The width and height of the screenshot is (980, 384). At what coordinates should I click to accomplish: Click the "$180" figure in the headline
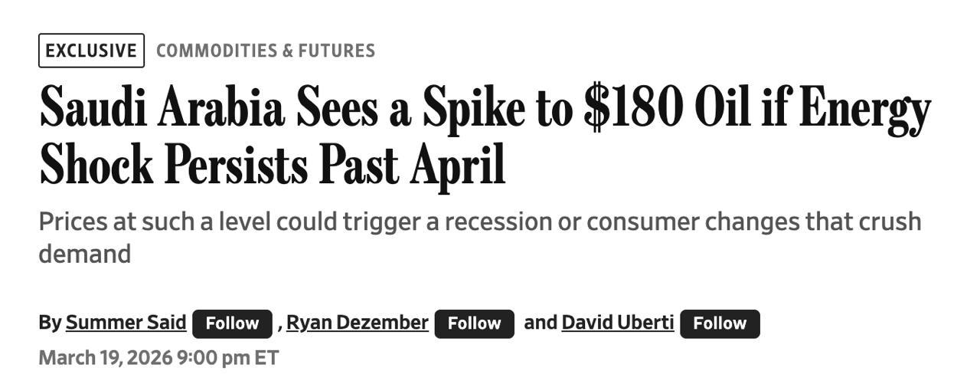(632, 108)
